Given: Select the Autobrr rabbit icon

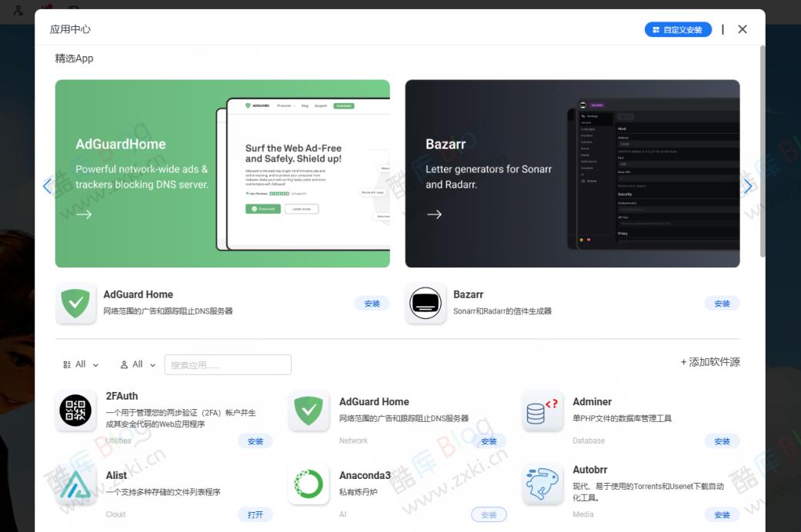Looking at the screenshot, I should click(x=542, y=486).
